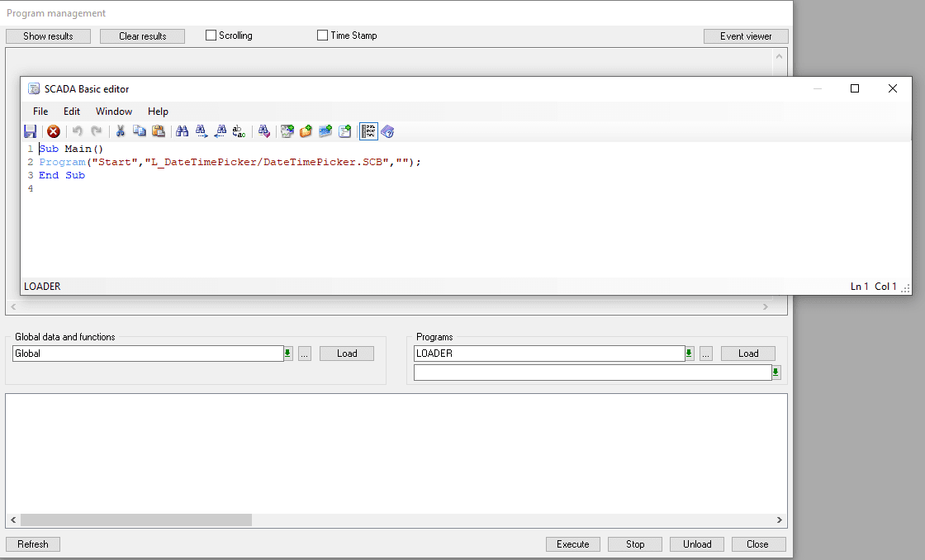Image resolution: width=925 pixels, height=560 pixels.
Task: Expand the Global data dropdown
Action: 287,354
